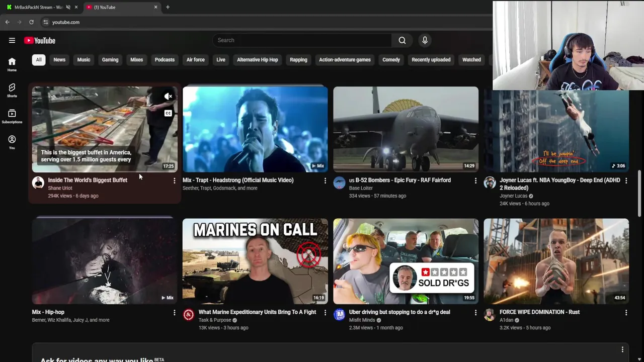Close the YouTube browser tab
The image size is (644, 362).
tap(155, 7)
